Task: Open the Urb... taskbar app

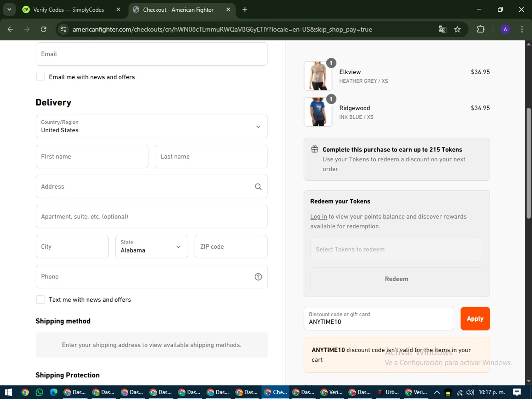Action: pyautogui.click(x=389, y=392)
